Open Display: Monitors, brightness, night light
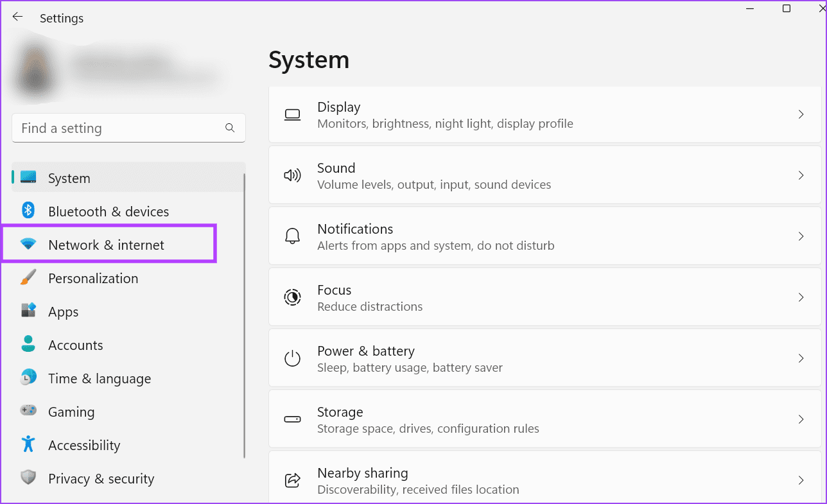This screenshot has width=827, height=504. [x=544, y=114]
